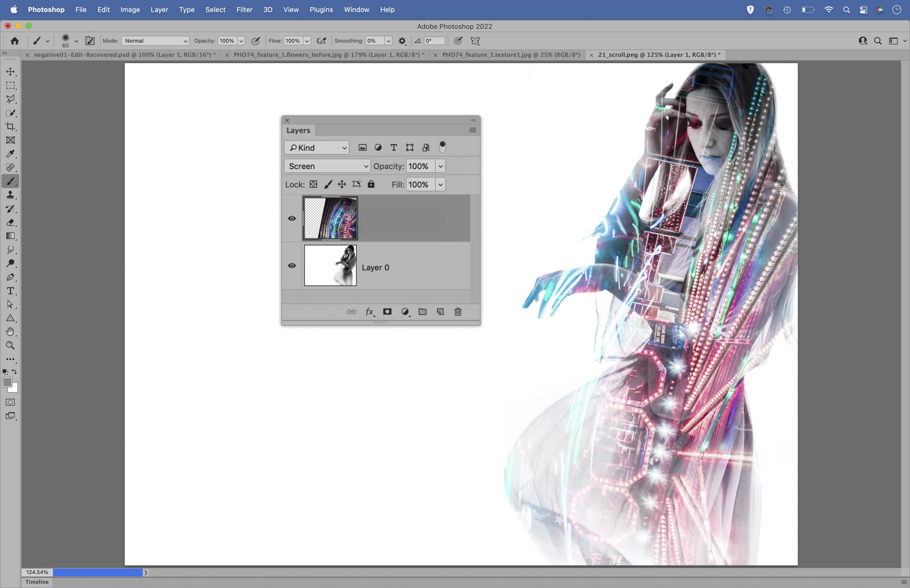The width and height of the screenshot is (910, 588).
Task: Hide the top Screen layer eye
Action: tap(292, 218)
